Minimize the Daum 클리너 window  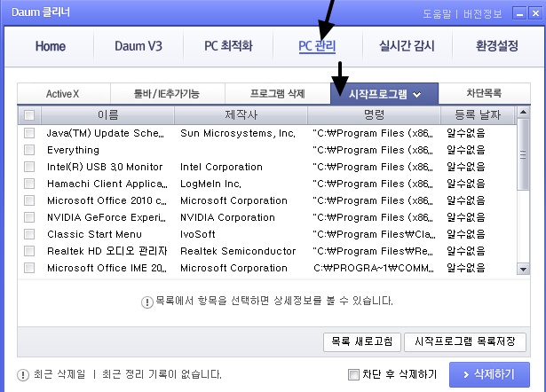(x=520, y=14)
